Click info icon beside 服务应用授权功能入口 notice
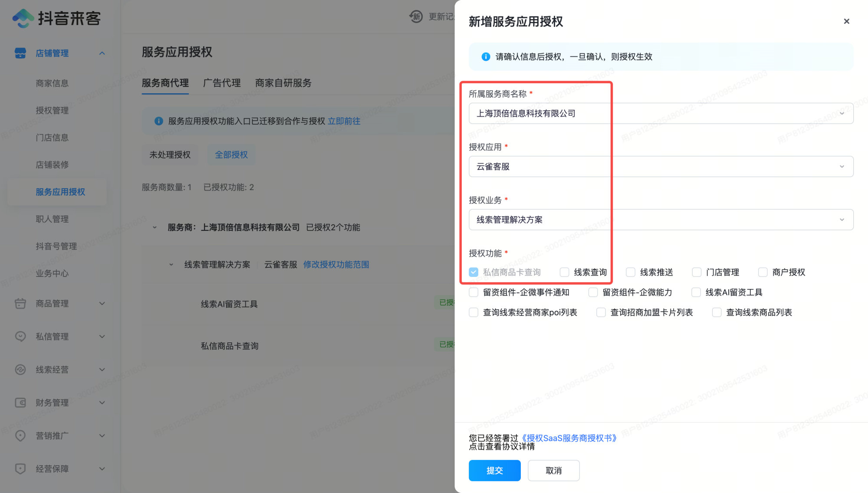 point(159,121)
